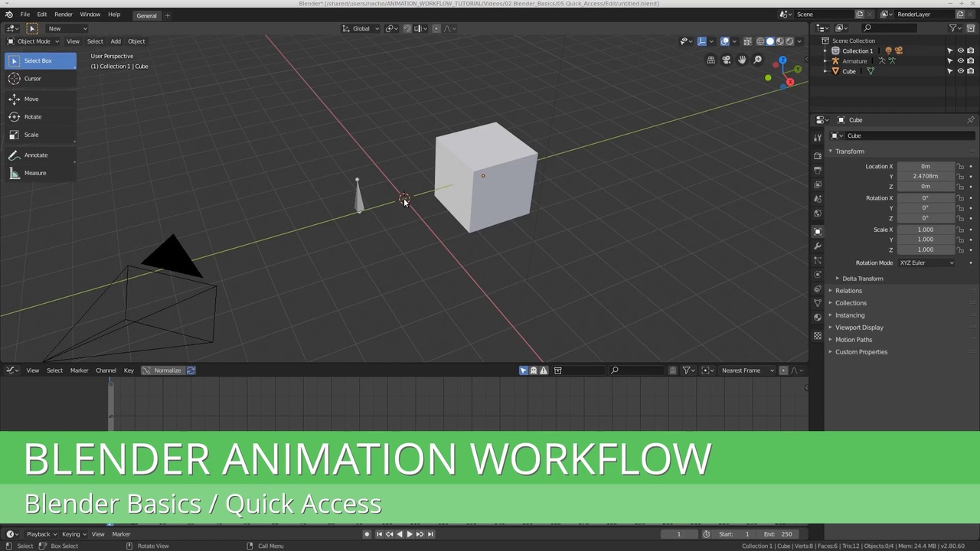Activate the Move tool
The height and width of the screenshot is (551, 980).
[40, 99]
